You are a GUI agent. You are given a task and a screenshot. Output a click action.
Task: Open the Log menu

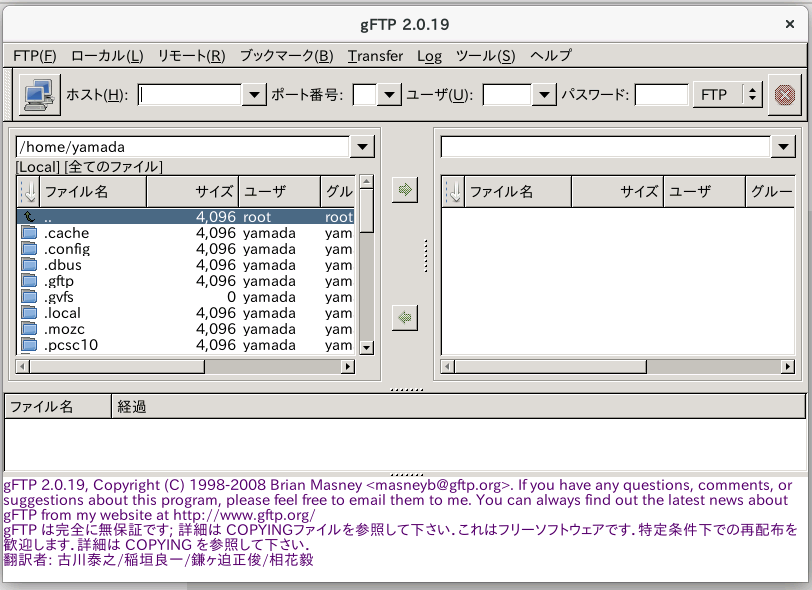pos(429,55)
